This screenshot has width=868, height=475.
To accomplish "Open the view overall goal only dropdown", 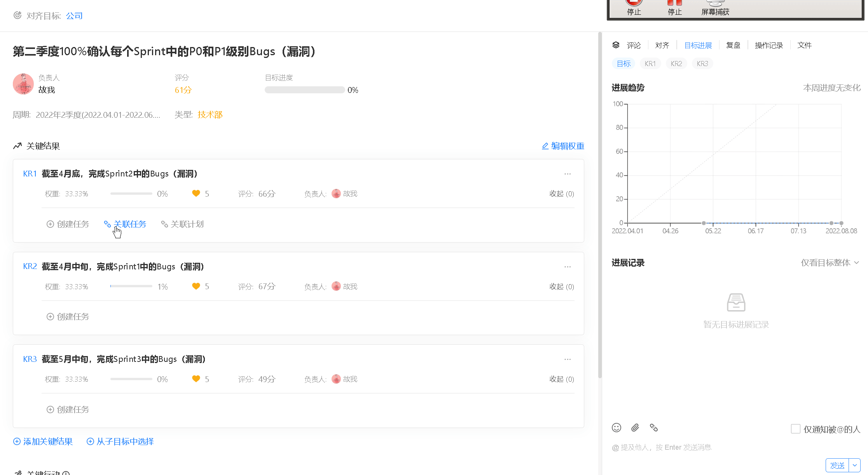I will click(x=830, y=263).
